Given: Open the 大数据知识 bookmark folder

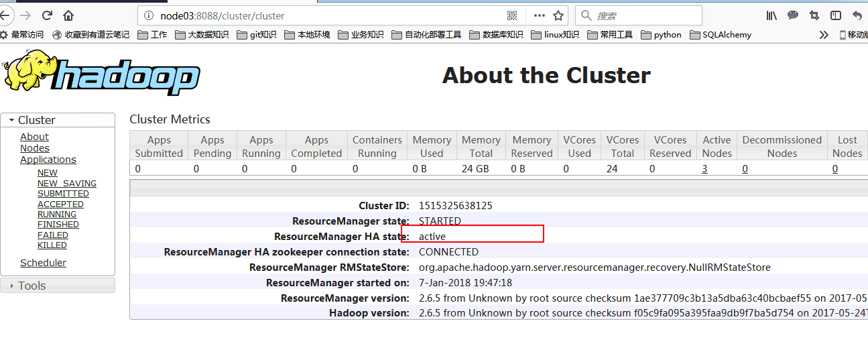Looking at the screenshot, I should point(202,35).
